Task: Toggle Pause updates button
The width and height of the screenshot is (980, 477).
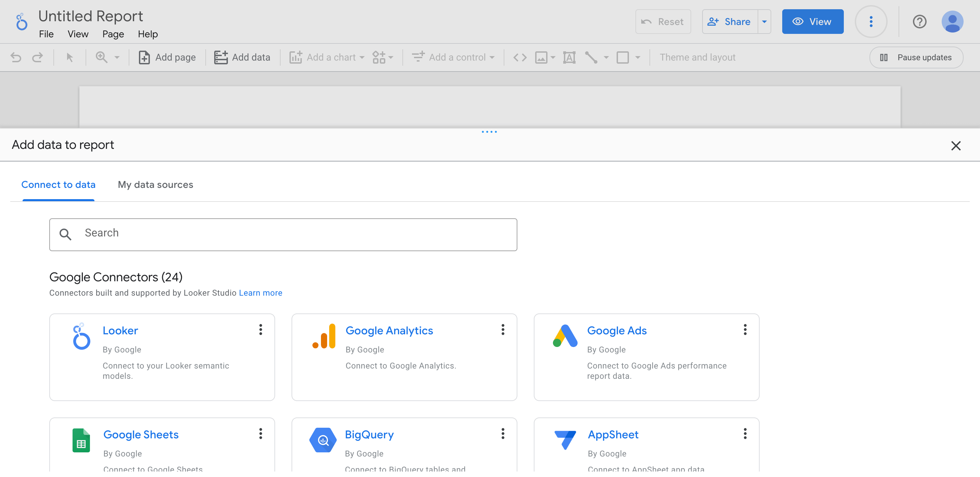Action: [916, 57]
